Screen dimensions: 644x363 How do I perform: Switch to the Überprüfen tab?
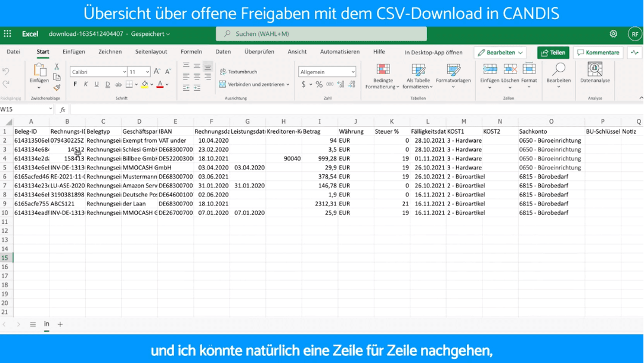pos(259,52)
